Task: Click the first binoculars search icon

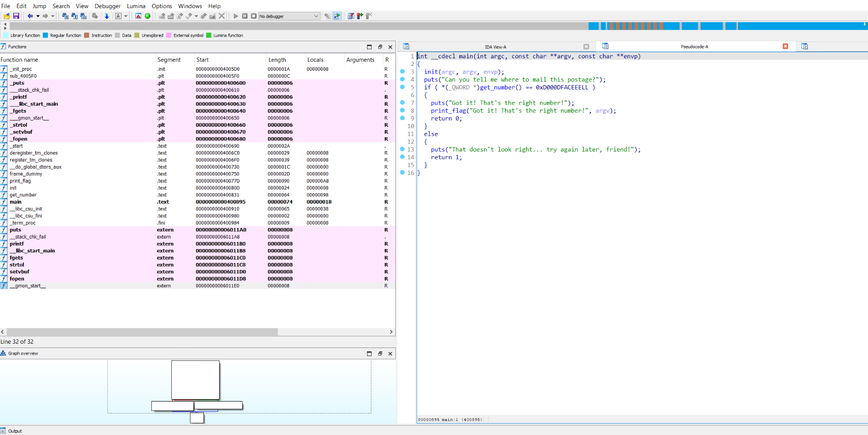Action: tap(65, 16)
